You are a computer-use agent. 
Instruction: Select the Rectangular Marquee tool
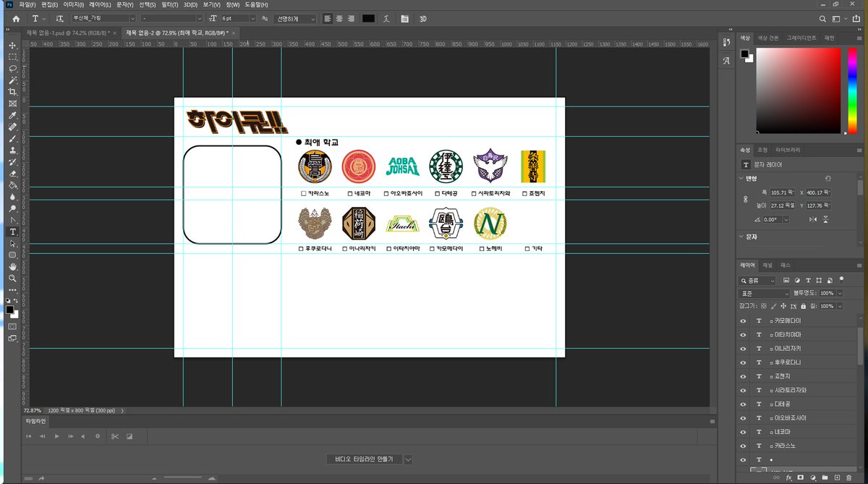(12, 57)
